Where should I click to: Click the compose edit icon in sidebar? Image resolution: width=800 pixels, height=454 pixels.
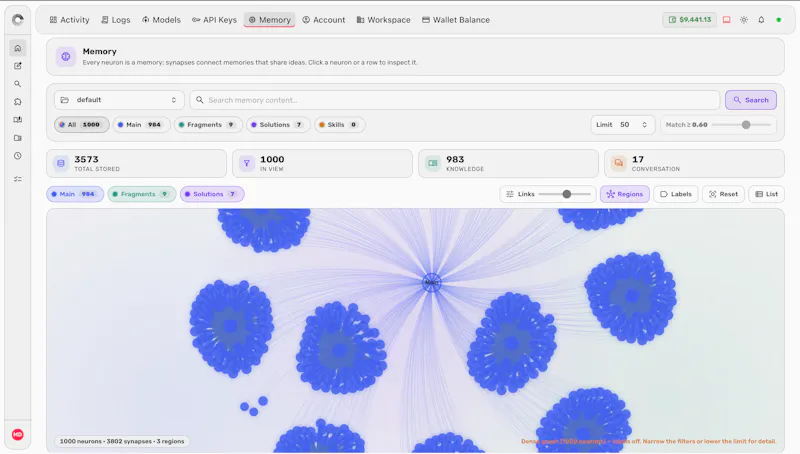18,66
